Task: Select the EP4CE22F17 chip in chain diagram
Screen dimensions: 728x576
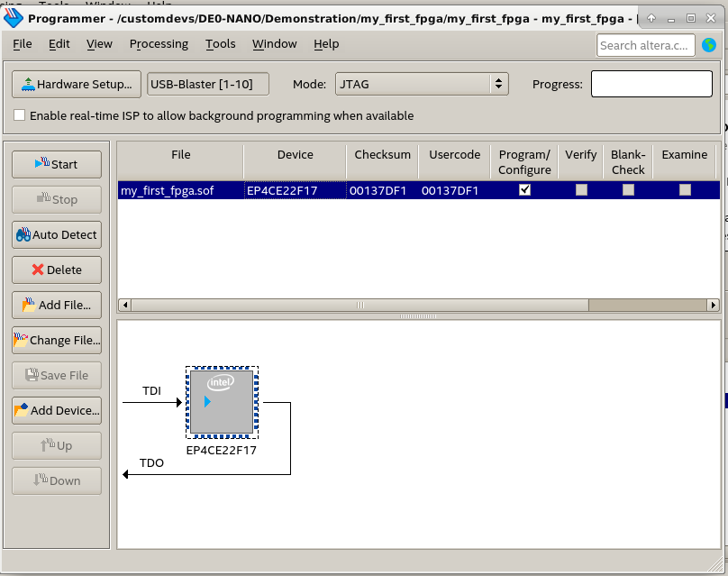Action: (x=222, y=402)
